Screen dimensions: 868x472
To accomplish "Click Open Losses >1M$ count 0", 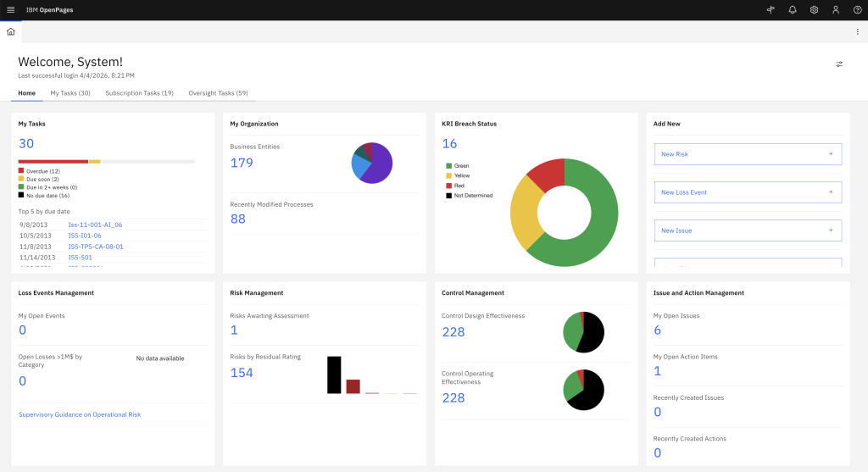I will [22, 381].
